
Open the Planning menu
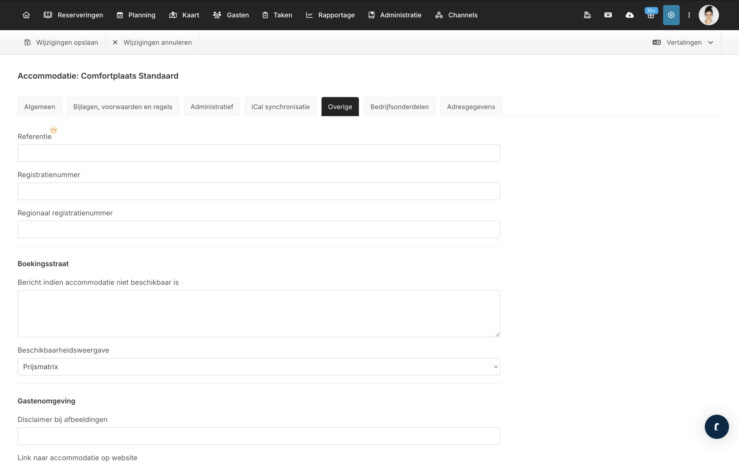tap(136, 15)
